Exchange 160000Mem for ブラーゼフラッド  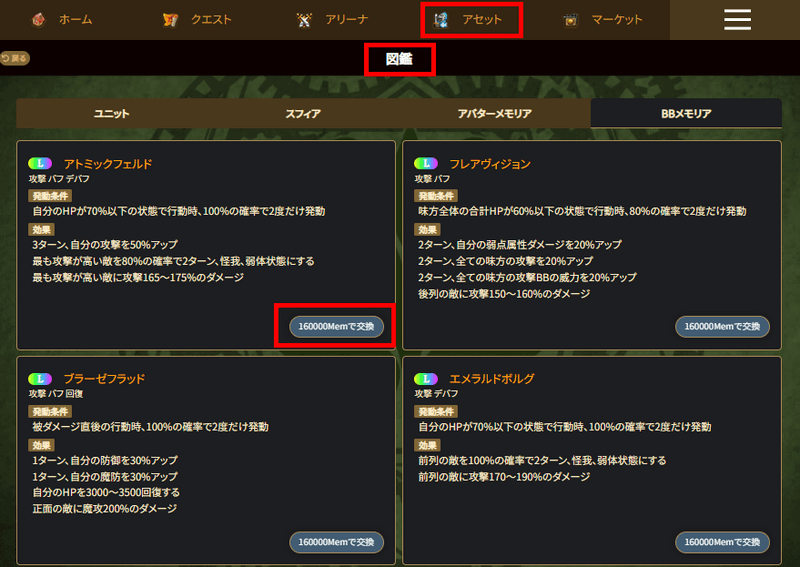336,542
